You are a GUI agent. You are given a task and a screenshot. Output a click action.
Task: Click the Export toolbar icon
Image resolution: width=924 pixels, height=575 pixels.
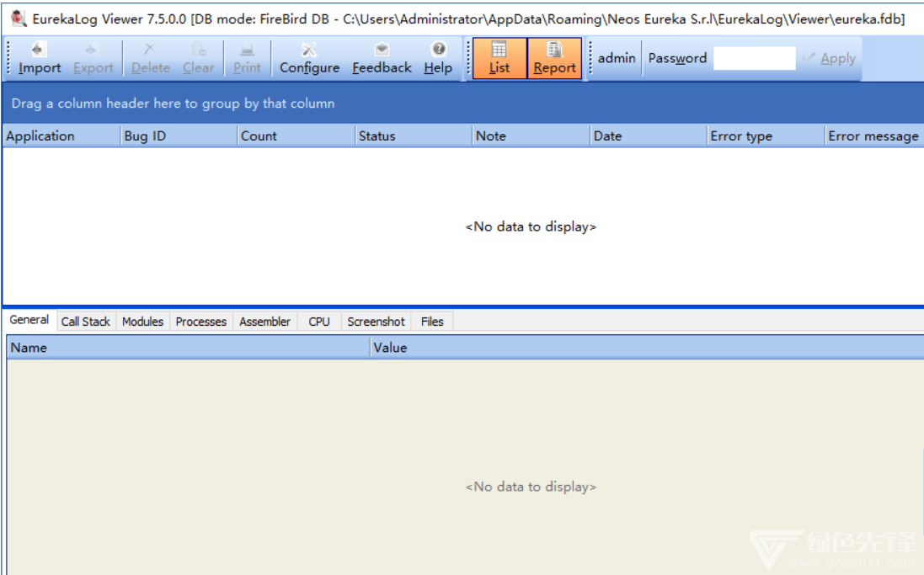point(93,58)
